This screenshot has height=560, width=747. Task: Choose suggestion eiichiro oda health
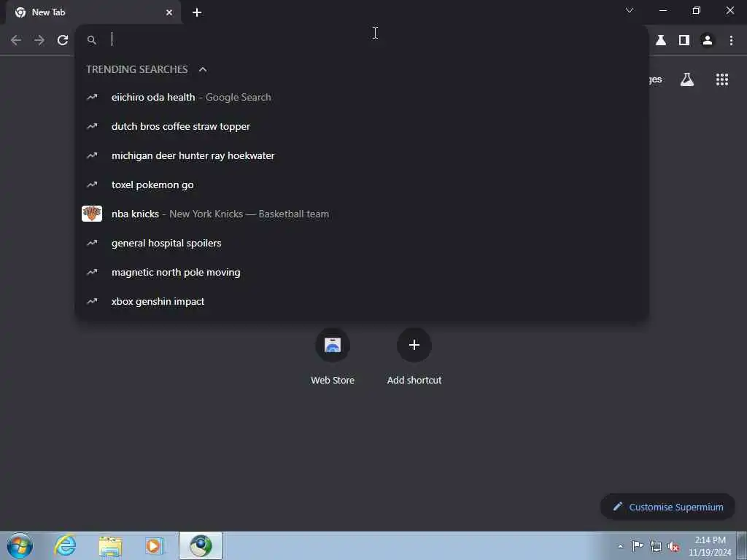point(362,97)
